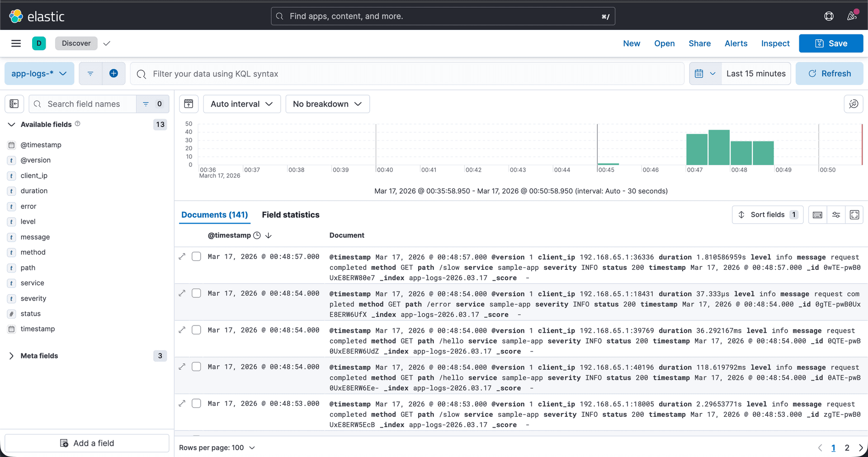Click the Available fields info icon

point(78,124)
